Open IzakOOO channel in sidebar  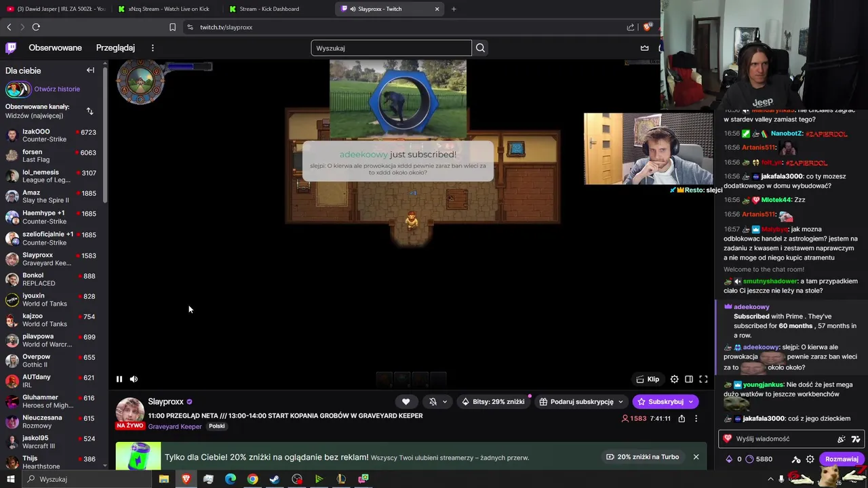(x=52, y=136)
